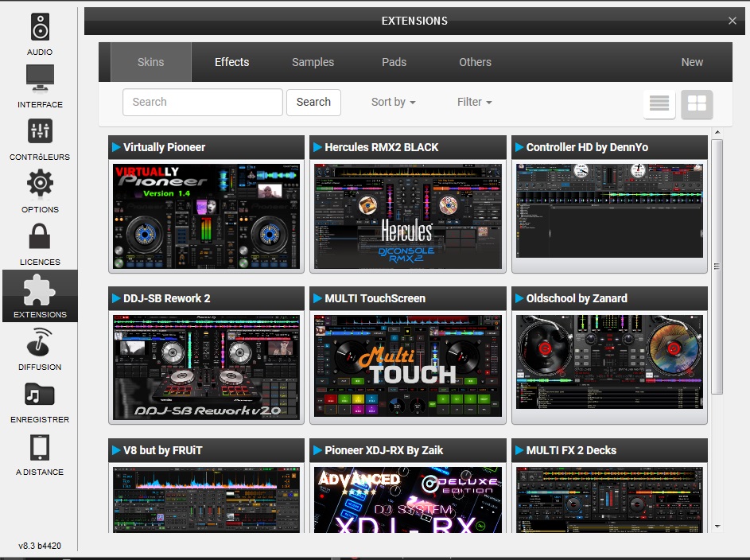The width and height of the screenshot is (750, 560).
Task: Click the Hercules RMX2 BLACK title
Action: click(382, 147)
